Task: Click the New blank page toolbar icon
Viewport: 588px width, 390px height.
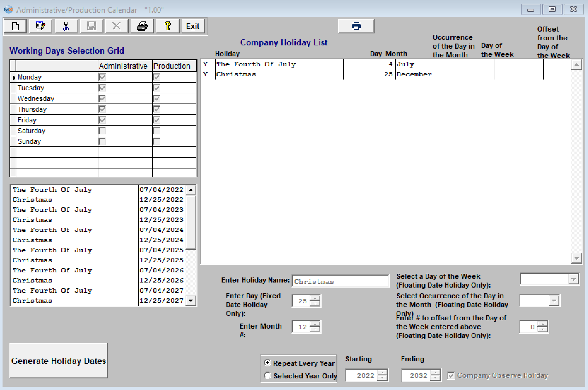Action: click(15, 26)
